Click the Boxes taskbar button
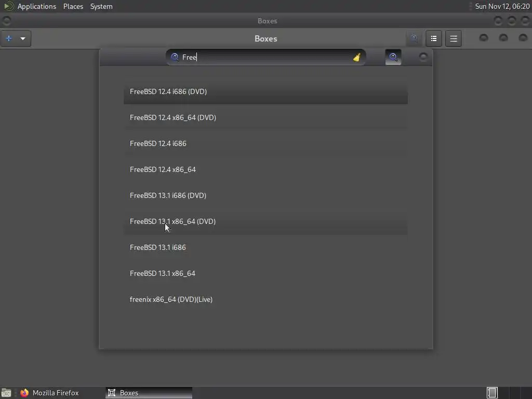 [x=149, y=393]
